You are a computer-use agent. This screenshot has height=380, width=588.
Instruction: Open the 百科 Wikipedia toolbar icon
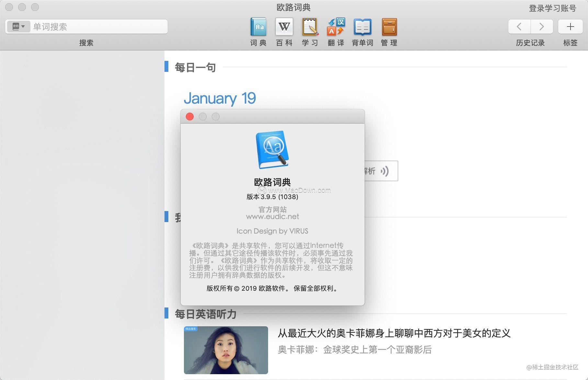[x=284, y=27]
